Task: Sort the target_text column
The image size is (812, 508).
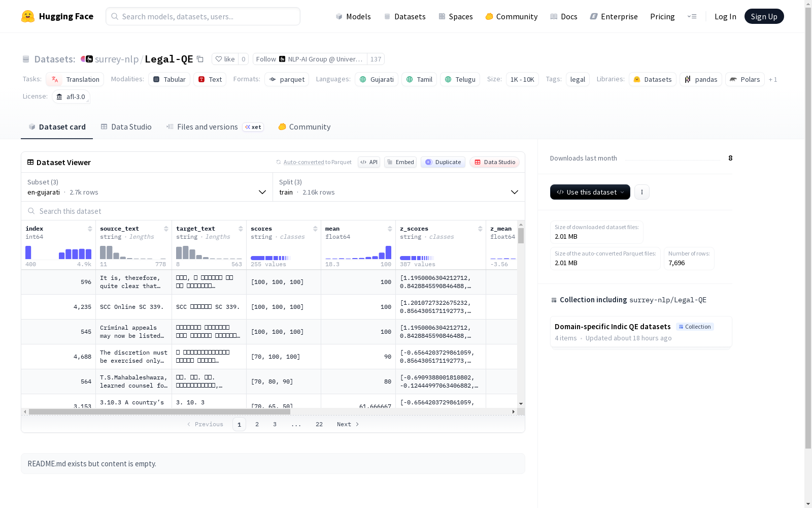Action: click(241, 229)
